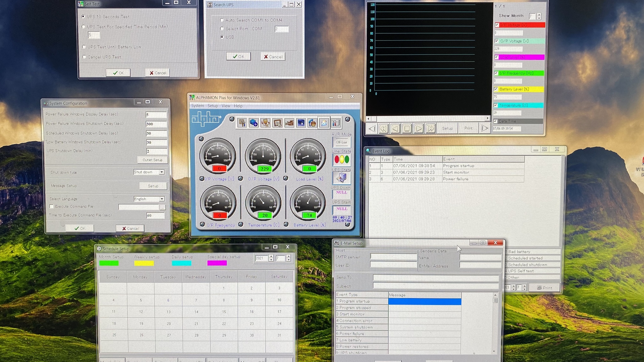Open the schedule board toolbar icon
The width and height of the screenshot is (644, 362).
point(277,123)
